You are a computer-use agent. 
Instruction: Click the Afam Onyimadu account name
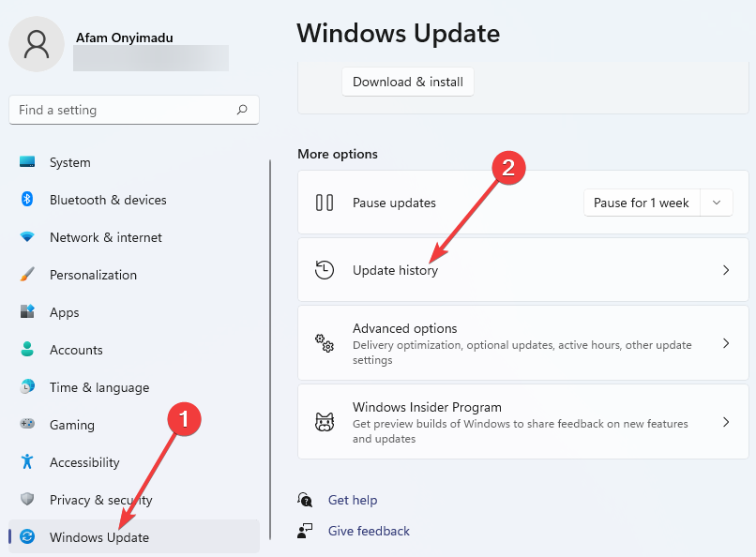pyautogui.click(x=125, y=38)
